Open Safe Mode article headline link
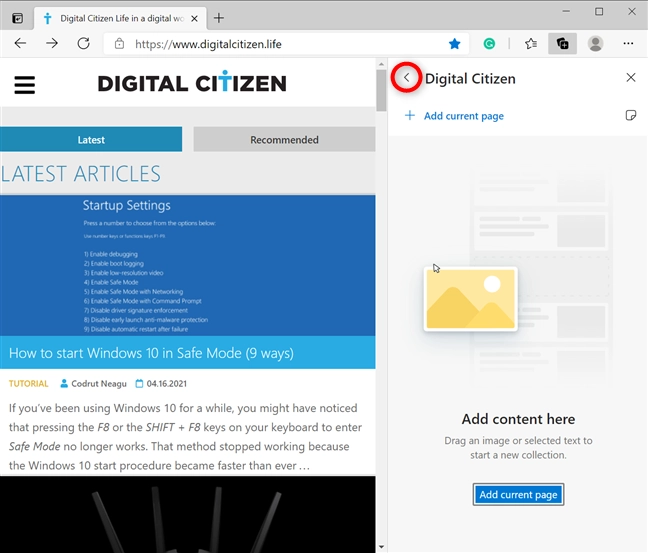This screenshot has height=553, width=648. point(151,353)
